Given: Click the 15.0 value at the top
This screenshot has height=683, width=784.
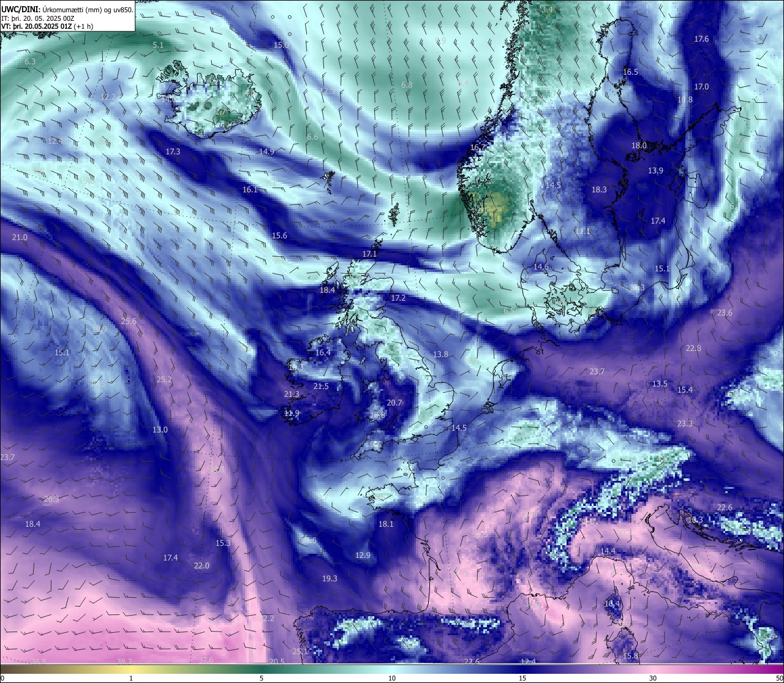Looking at the screenshot, I should click(281, 45).
